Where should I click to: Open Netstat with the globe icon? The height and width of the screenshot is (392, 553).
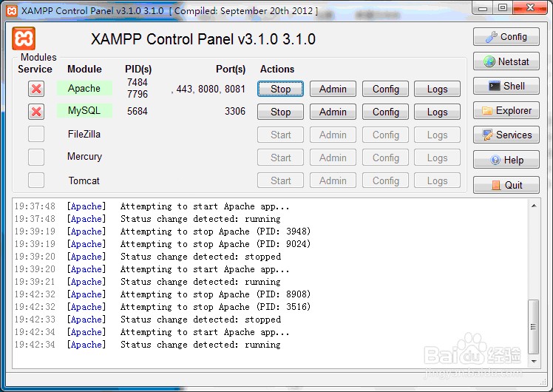(x=506, y=61)
